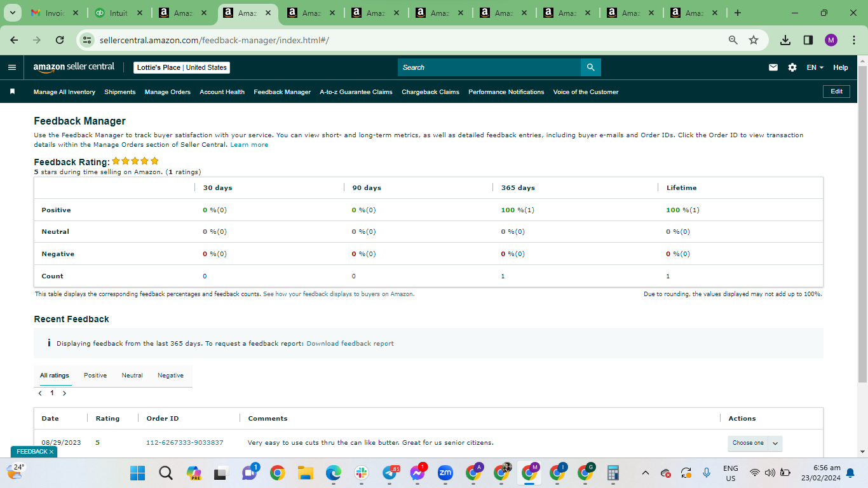The image size is (868, 488).
Task: Open Slack from the taskbar
Action: click(362, 473)
